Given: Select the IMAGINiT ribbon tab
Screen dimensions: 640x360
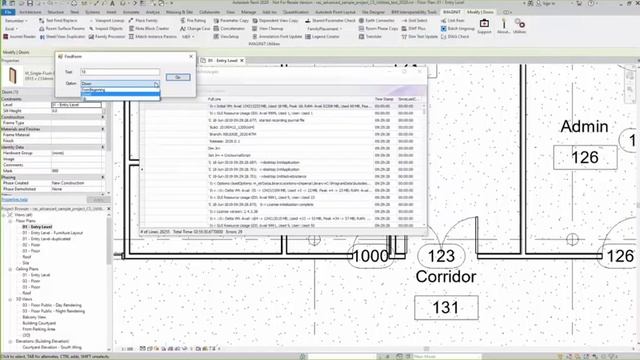Looking at the screenshot, I should coord(452,12).
